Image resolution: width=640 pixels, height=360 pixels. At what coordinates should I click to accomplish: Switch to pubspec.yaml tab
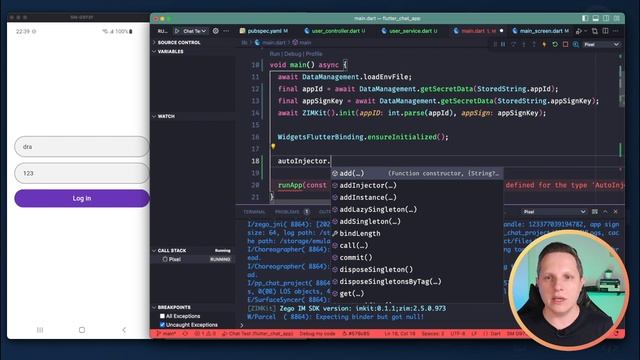[x=264, y=31]
